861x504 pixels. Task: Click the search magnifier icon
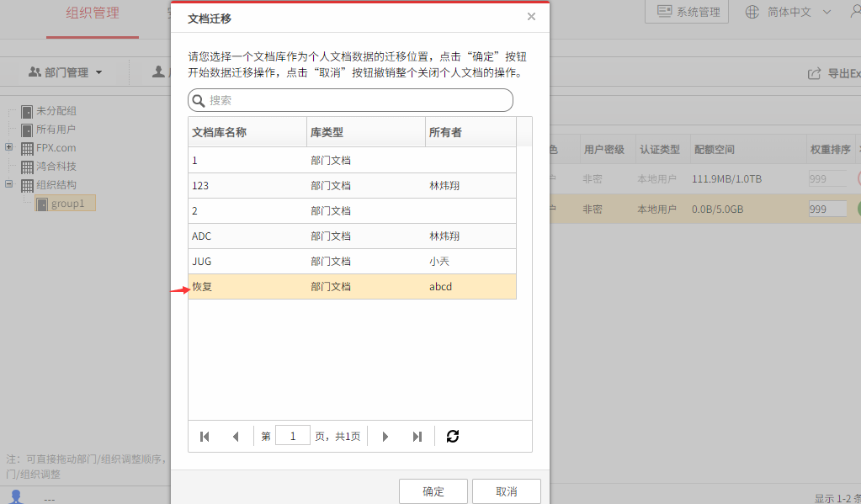199,100
